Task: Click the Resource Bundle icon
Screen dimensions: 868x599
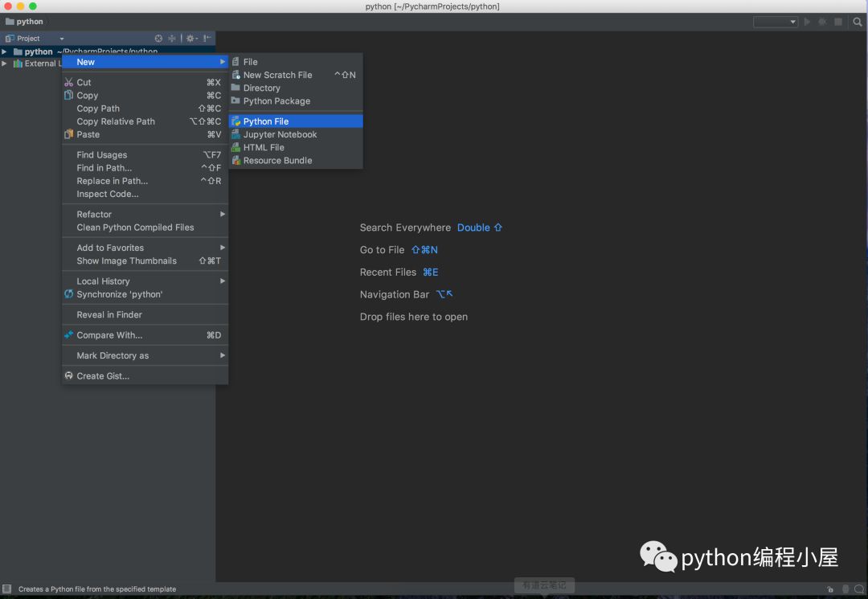Action: [x=235, y=160]
